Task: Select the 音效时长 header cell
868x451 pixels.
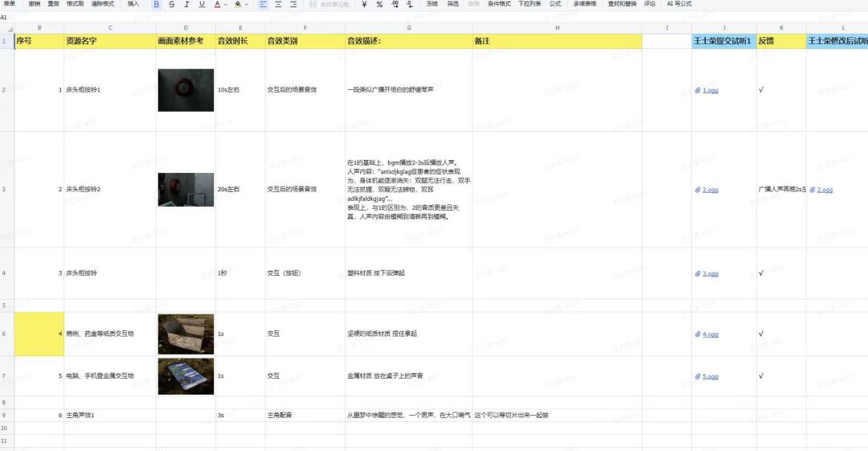Action: [x=240, y=41]
